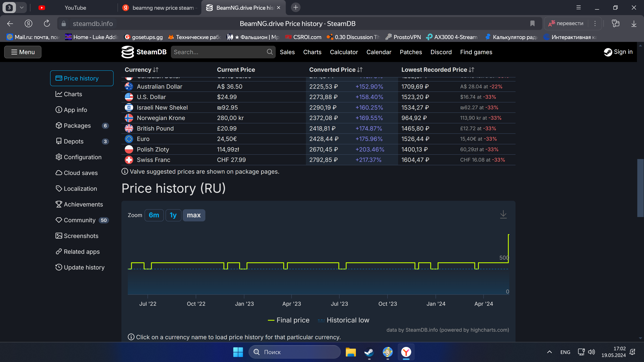
Task: Open the ProstoVPN bookmark
Action: (x=403, y=37)
